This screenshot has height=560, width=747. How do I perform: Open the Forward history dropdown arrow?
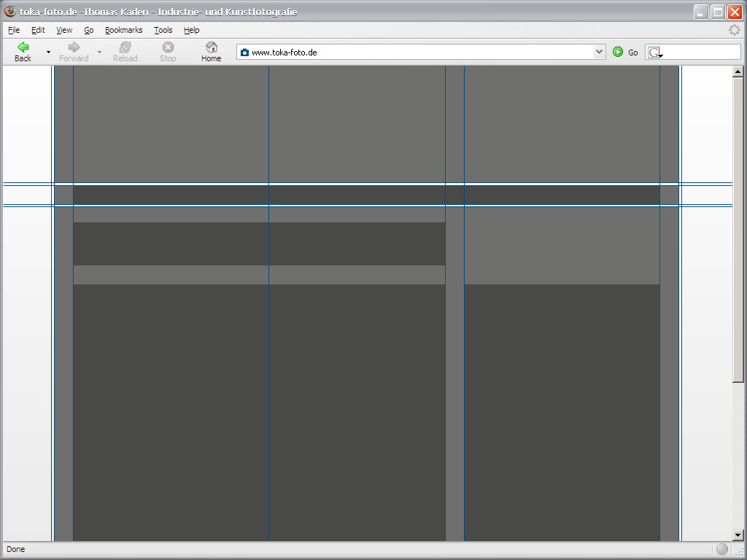[x=99, y=52]
